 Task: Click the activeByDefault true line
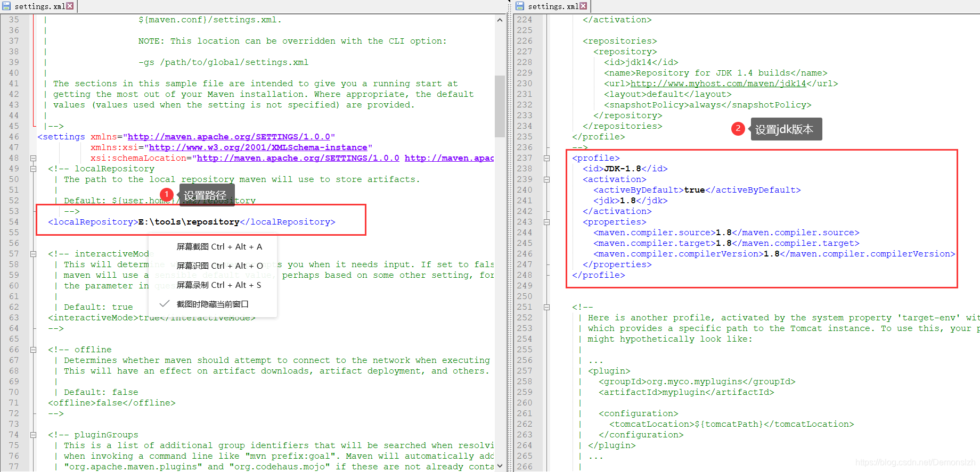697,190
